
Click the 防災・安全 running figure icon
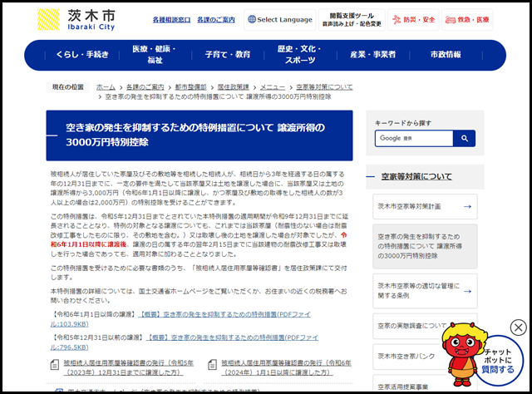tap(397, 20)
